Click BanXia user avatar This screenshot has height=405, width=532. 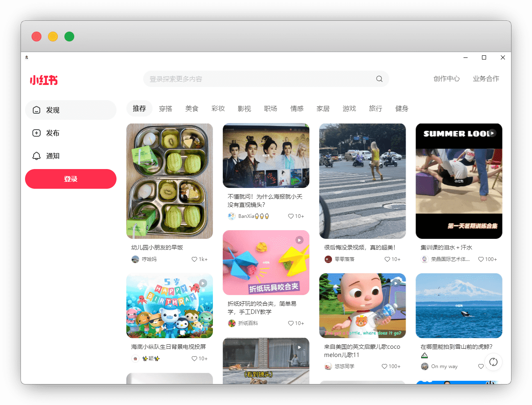coord(232,216)
